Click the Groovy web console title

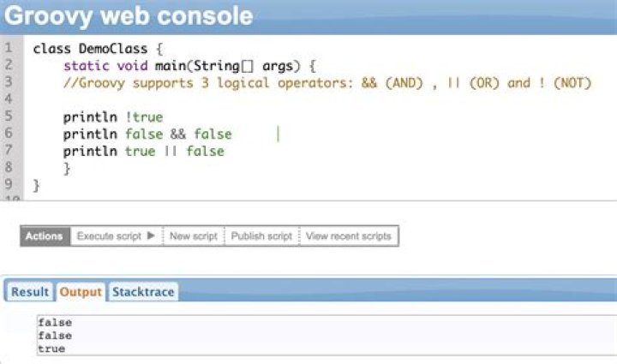pyautogui.click(x=129, y=15)
